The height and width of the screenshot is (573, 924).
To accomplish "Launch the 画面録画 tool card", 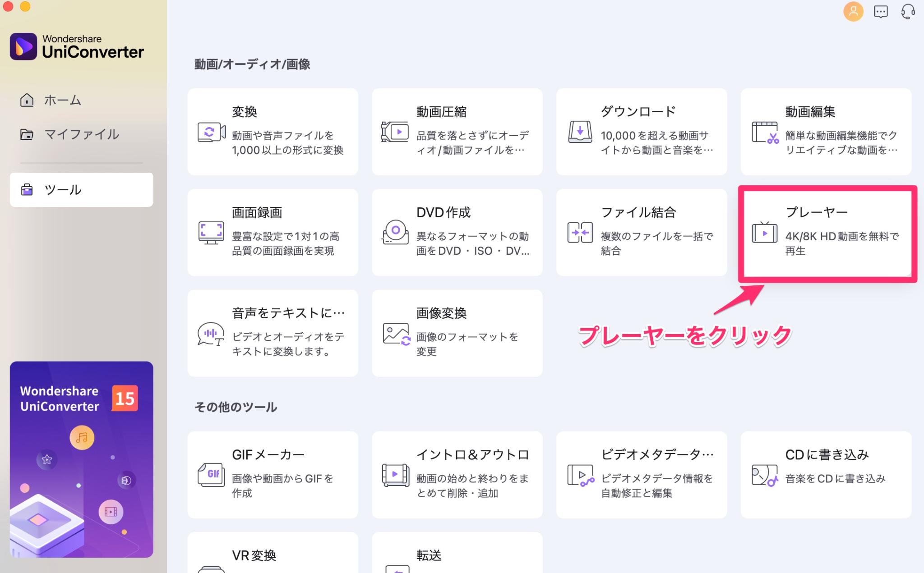I will pyautogui.click(x=273, y=233).
